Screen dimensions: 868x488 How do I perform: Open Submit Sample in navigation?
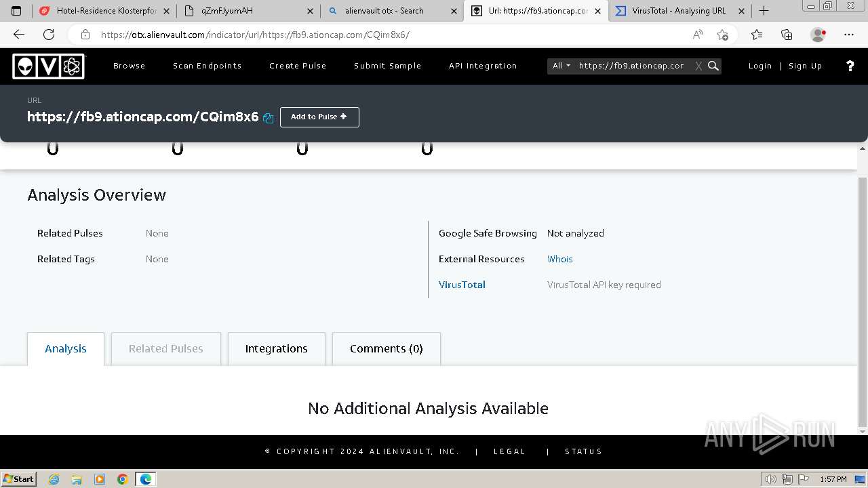click(x=388, y=66)
